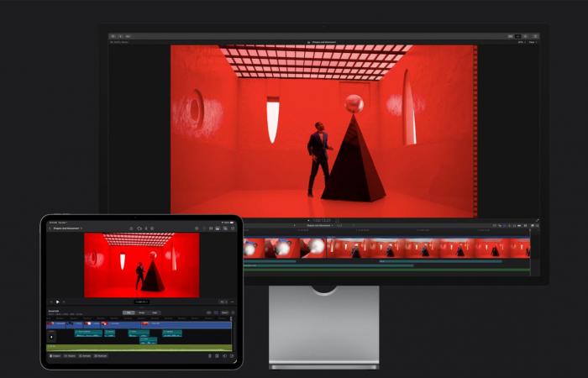Select the first tab of the iPad timeline segmented control

click(x=128, y=312)
